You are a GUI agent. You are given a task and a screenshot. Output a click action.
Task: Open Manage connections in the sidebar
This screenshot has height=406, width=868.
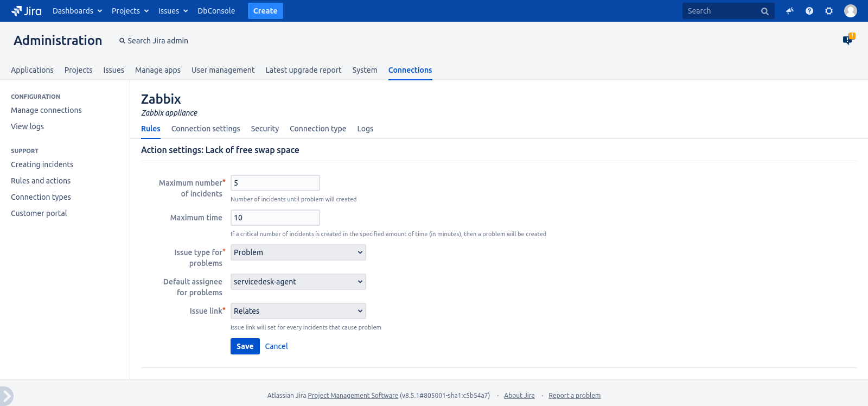[x=46, y=110]
